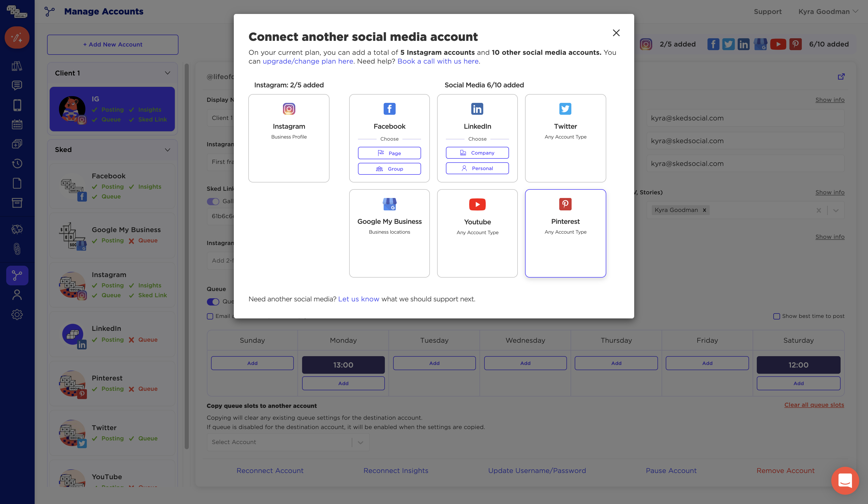Open the comments sidebar icon
The image size is (868, 504).
pyautogui.click(x=17, y=85)
